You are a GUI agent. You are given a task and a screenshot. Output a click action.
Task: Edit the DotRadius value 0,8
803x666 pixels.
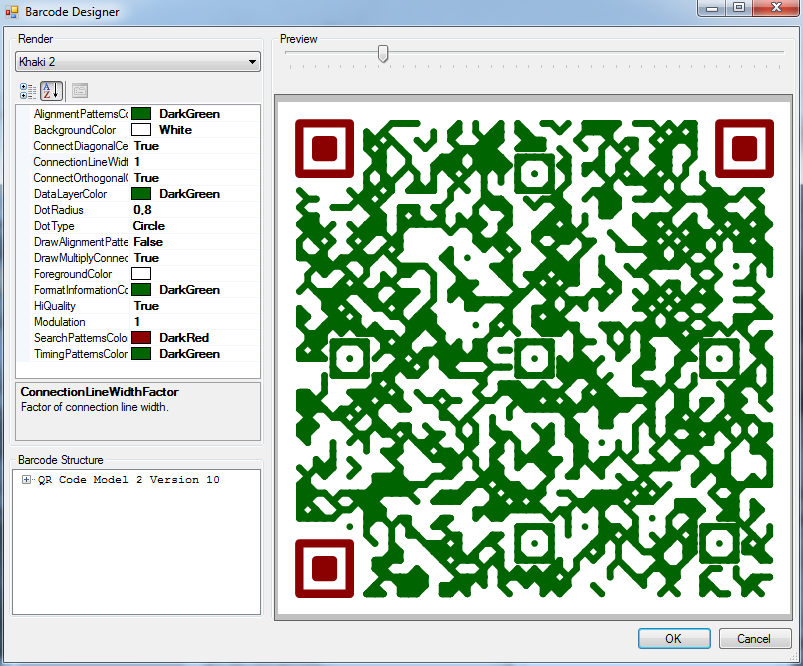point(142,210)
